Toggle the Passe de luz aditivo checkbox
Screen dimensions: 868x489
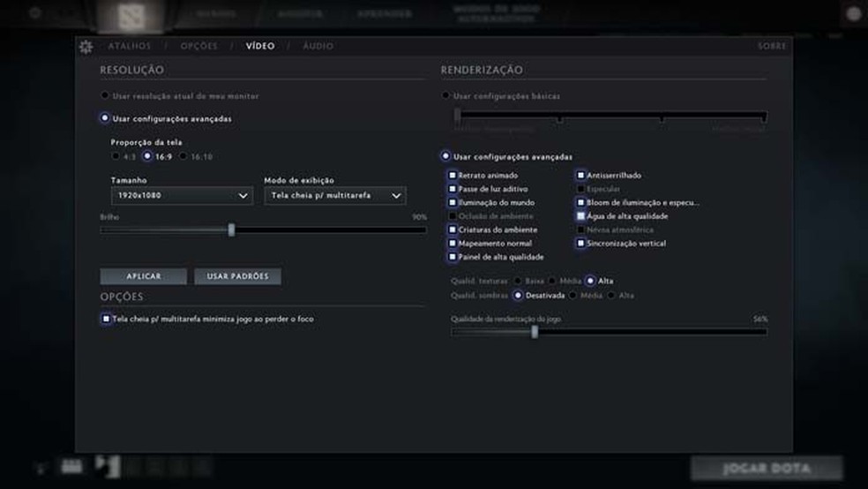pos(453,189)
